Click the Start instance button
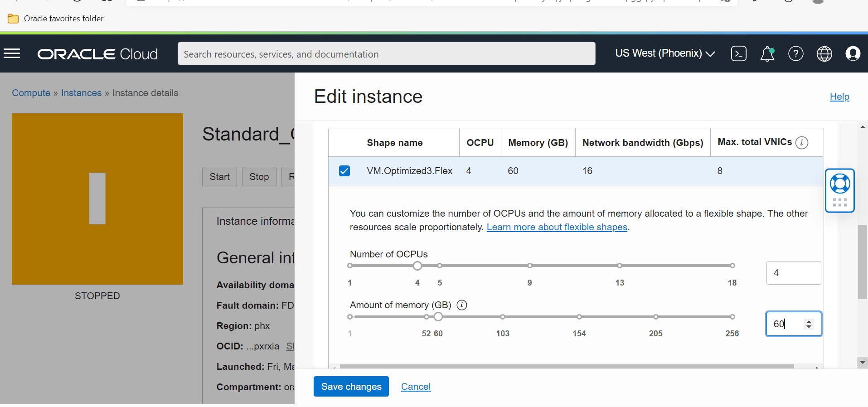 coord(219,177)
